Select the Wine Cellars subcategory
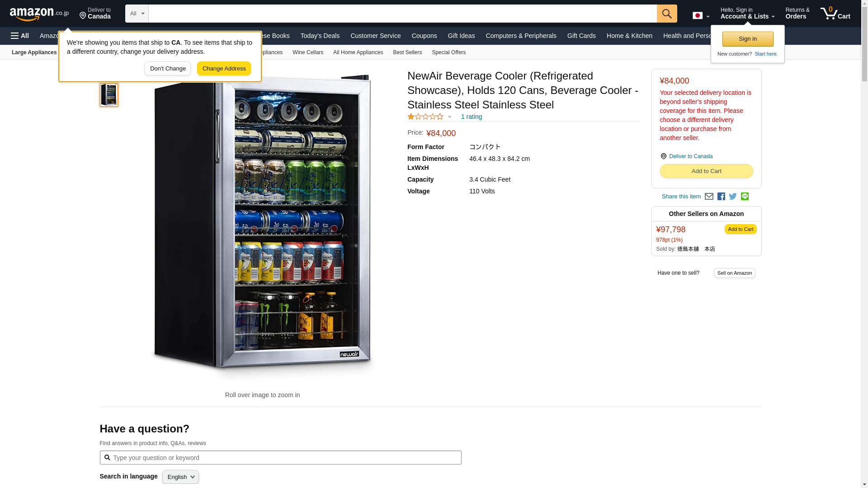Screen dimensions: 868x488 tap(308, 52)
